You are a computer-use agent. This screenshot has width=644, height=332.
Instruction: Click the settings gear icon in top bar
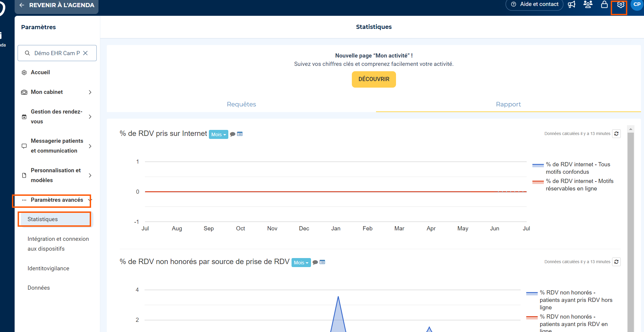click(620, 5)
